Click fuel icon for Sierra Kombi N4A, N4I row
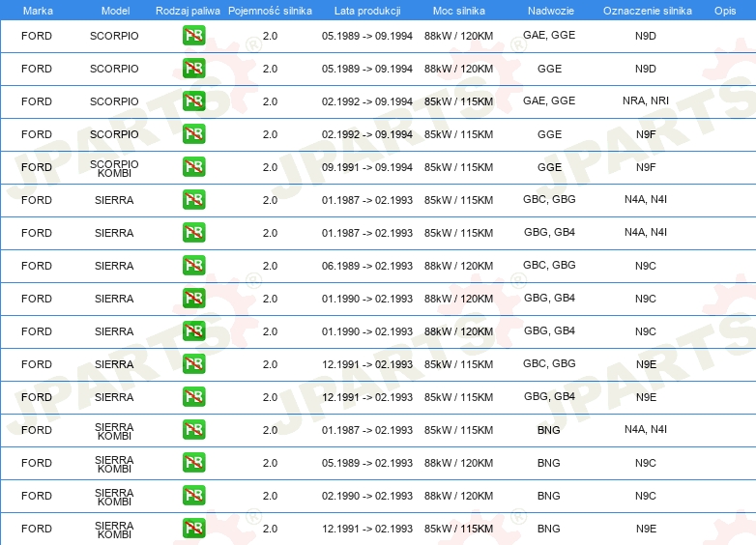 coord(193,430)
